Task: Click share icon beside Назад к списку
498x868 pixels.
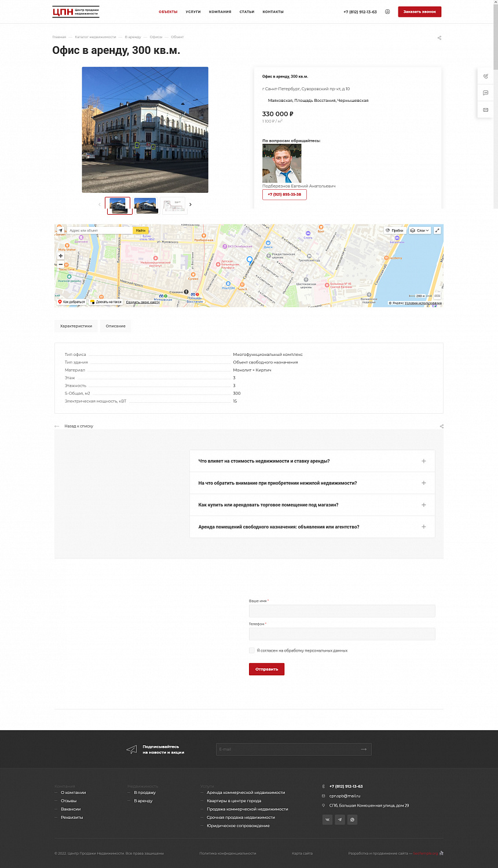Action: tap(441, 426)
